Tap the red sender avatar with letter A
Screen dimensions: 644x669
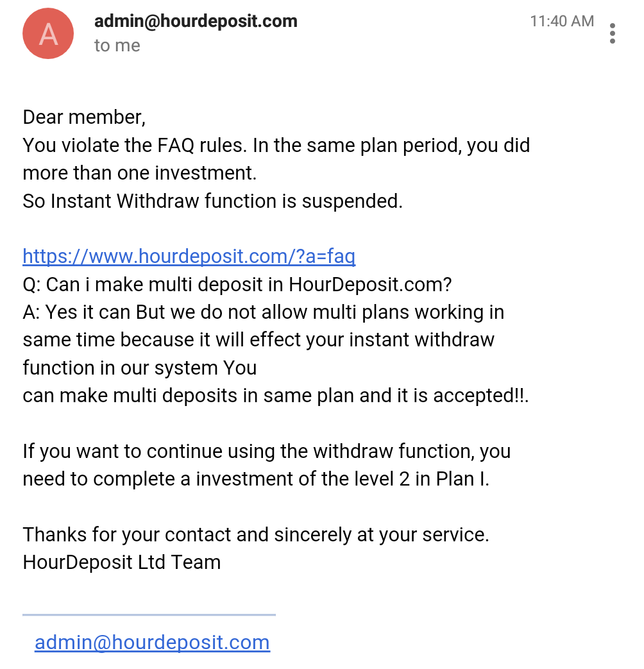[48, 34]
